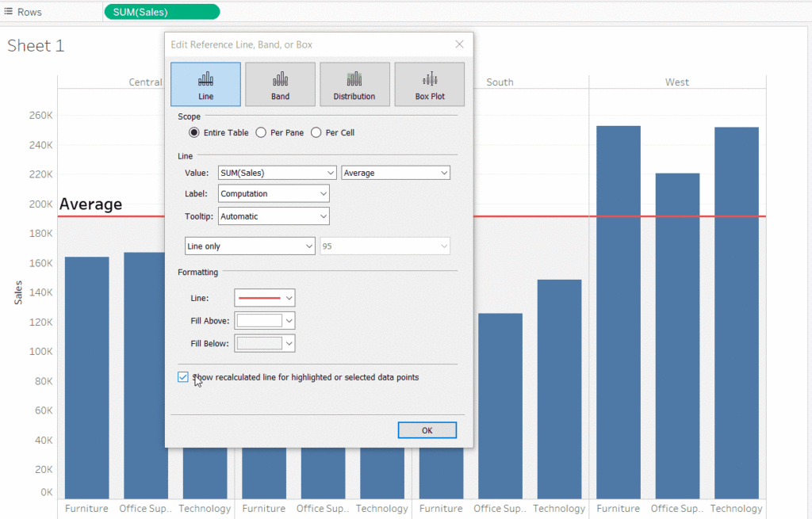Select the Band reference type icon
The width and height of the screenshot is (812, 519).
(280, 84)
